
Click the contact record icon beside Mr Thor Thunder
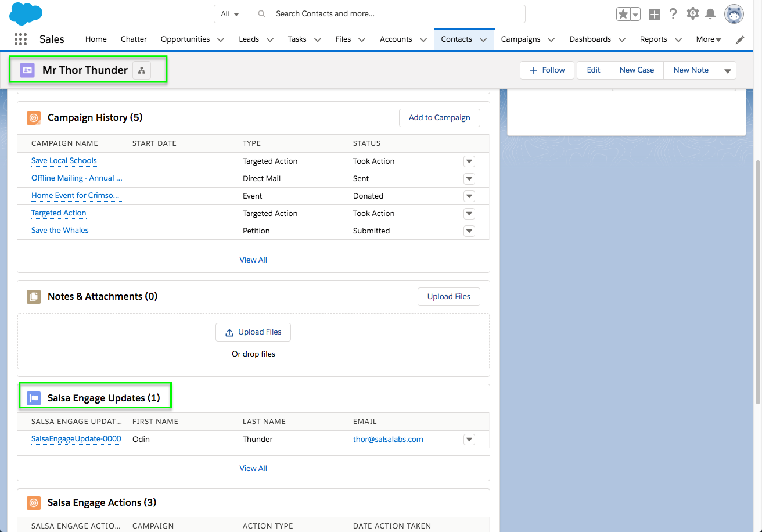[x=27, y=70]
